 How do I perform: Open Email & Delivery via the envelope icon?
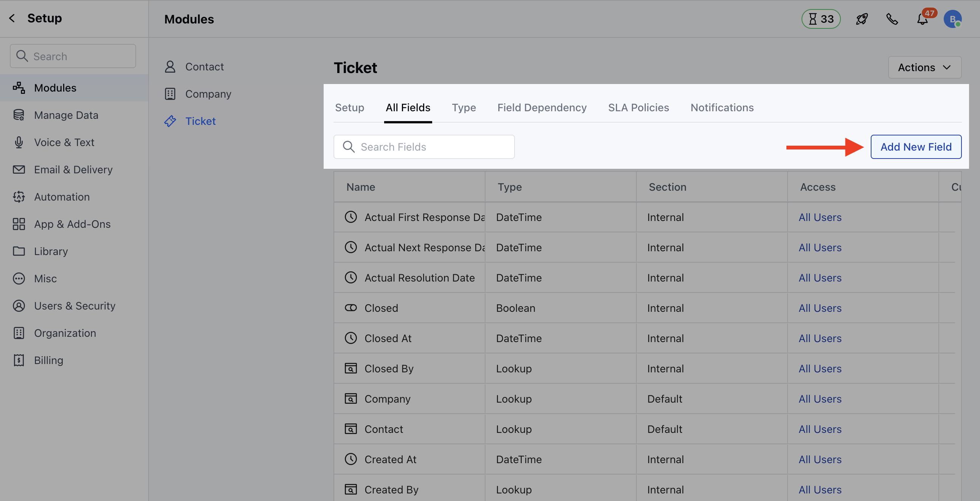(19, 170)
